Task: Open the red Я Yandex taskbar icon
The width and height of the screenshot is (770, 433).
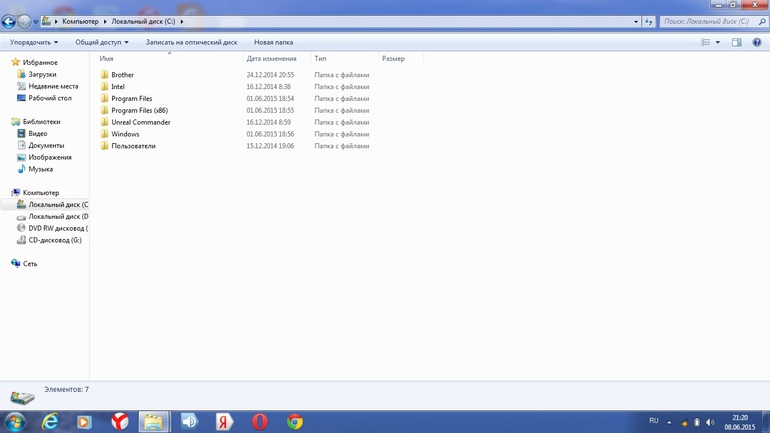Action: point(224,422)
